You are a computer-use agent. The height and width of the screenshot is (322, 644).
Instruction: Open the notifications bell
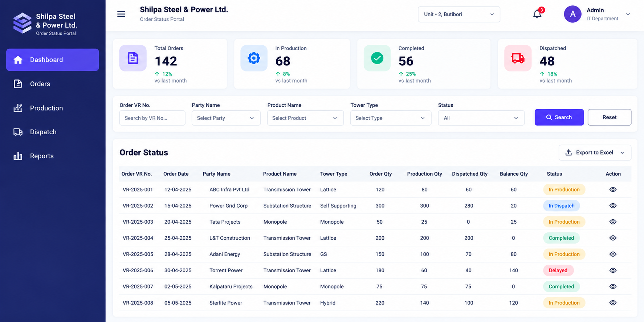coord(537,14)
